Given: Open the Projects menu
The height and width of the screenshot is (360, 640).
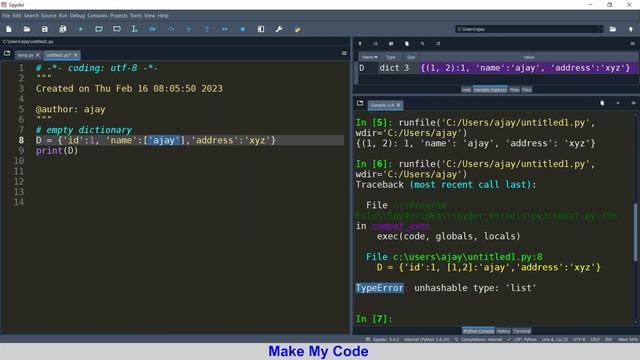Looking at the screenshot, I should [118, 16].
